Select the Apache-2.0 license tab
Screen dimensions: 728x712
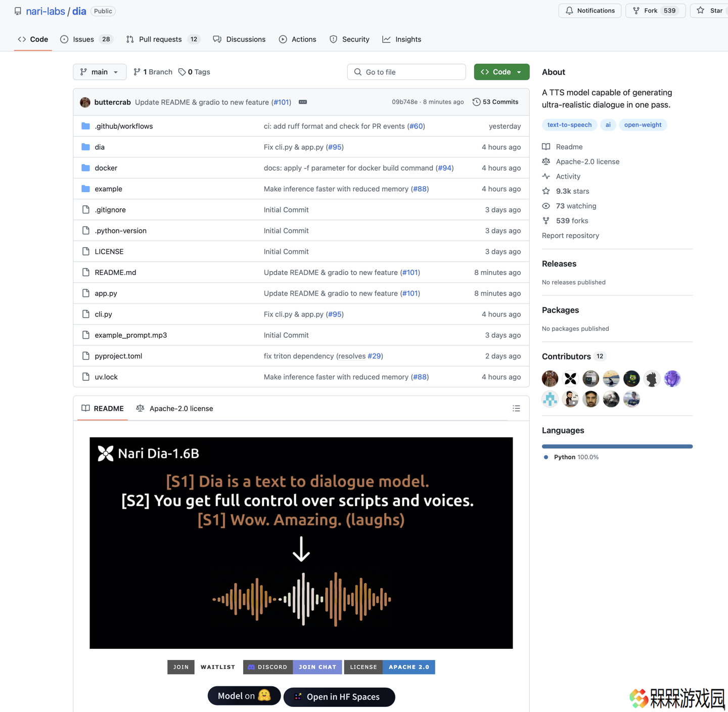174,409
